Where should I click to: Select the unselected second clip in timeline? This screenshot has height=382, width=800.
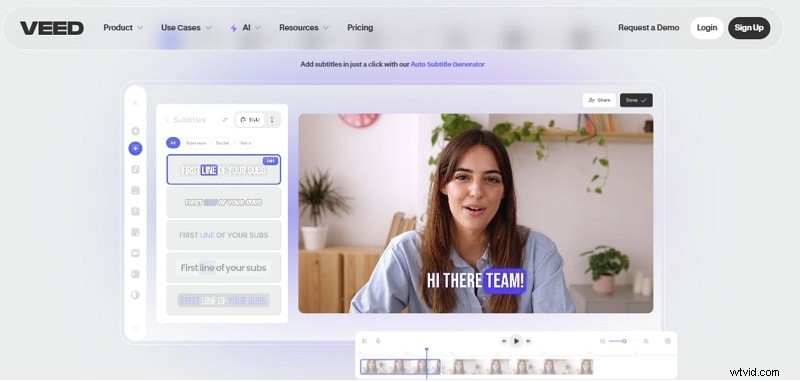(x=517, y=367)
